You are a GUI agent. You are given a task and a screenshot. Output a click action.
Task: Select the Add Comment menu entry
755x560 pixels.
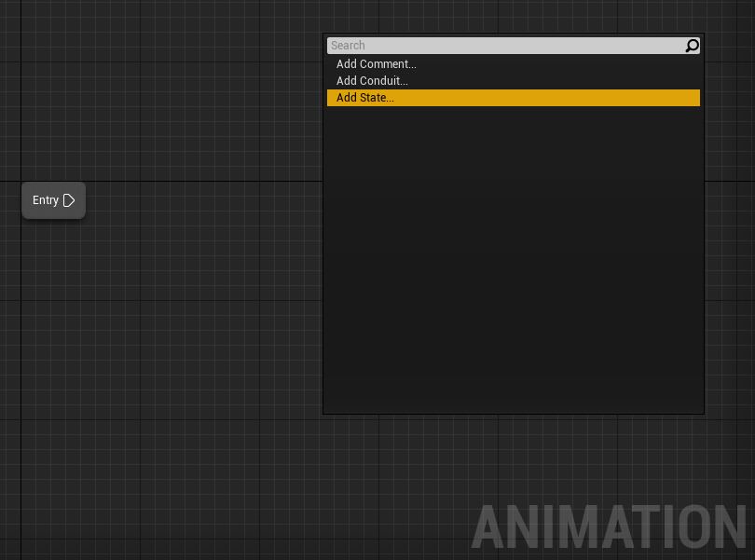point(376,63)
